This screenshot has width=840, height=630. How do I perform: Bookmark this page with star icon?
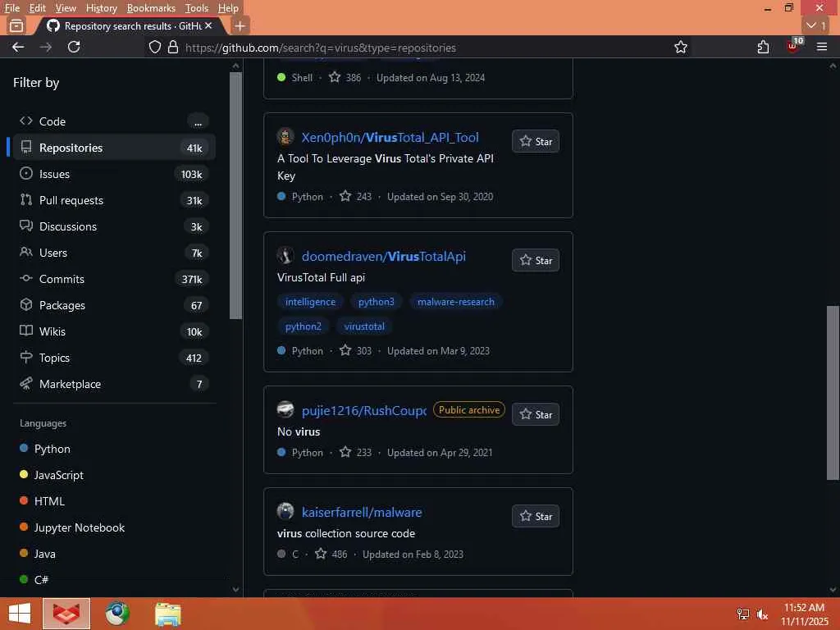[680, 47]
